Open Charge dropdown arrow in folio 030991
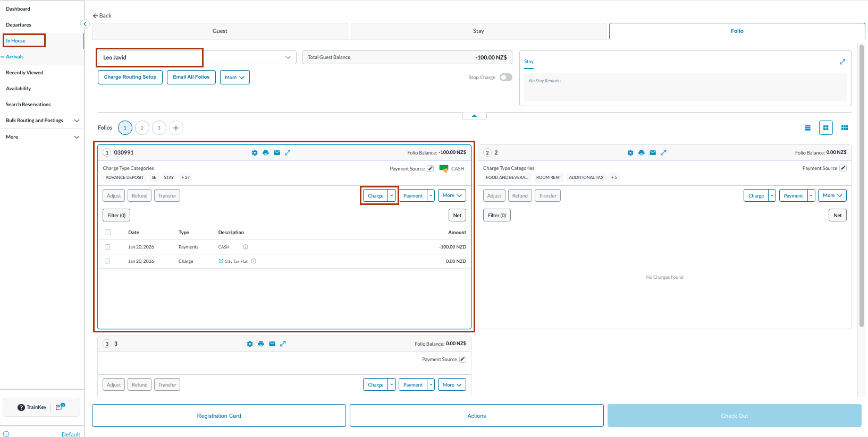Viewport: 868px width, 437px height. coord(392,195)
